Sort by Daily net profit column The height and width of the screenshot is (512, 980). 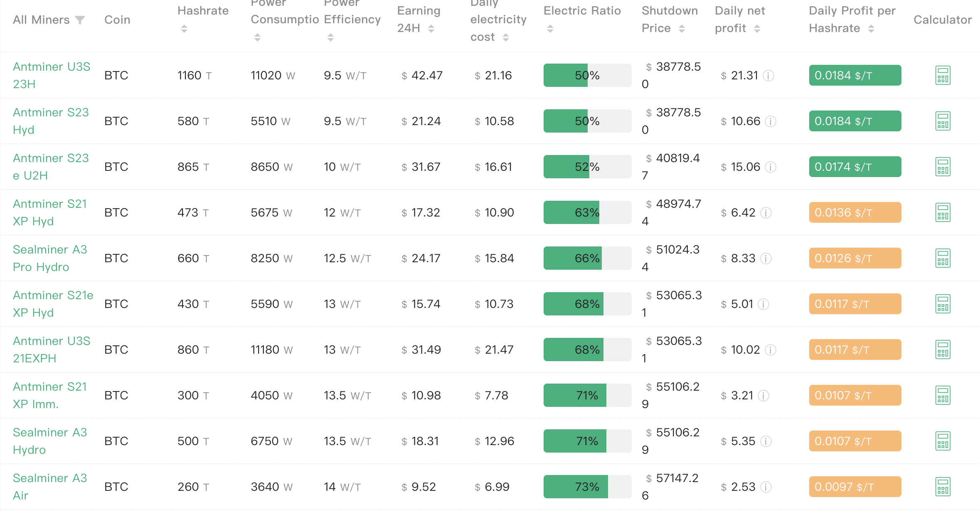click(757, 28)
